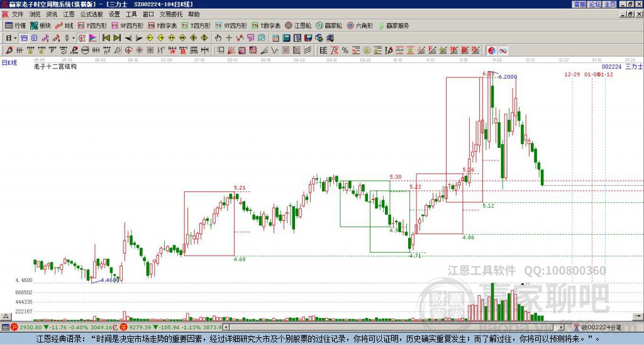Click the 5.21 price label on chart
Image resolution: width=644 pixels, height=345 pixels.
click(x=240, y=188)
